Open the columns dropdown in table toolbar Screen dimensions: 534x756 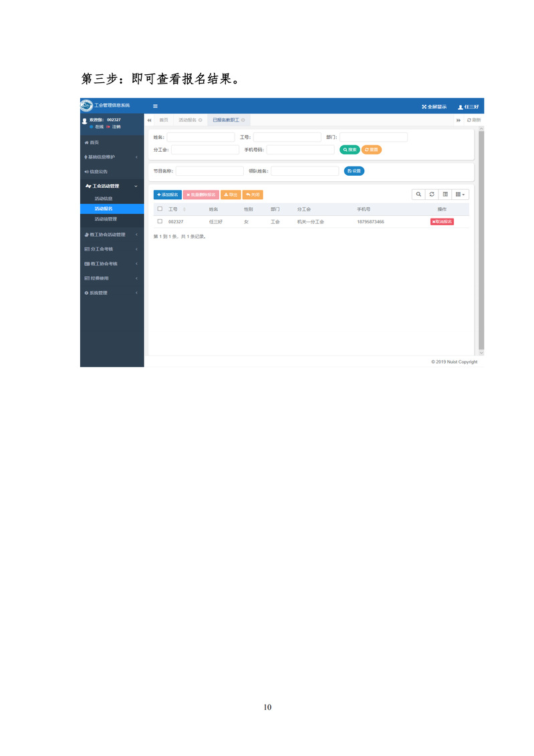coord(460,195)
